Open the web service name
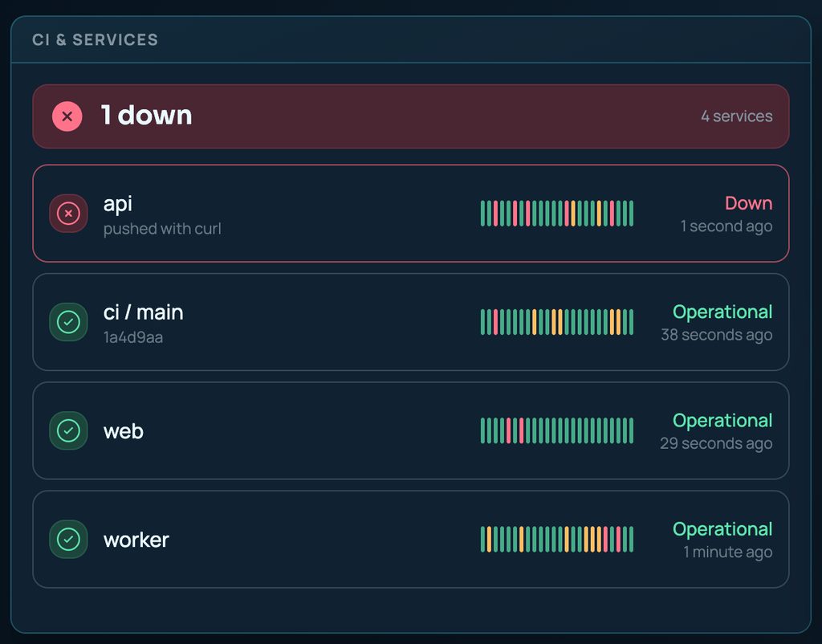Viewport: 822px width, 644px height. pyautogui.click(x=123, y=431)
